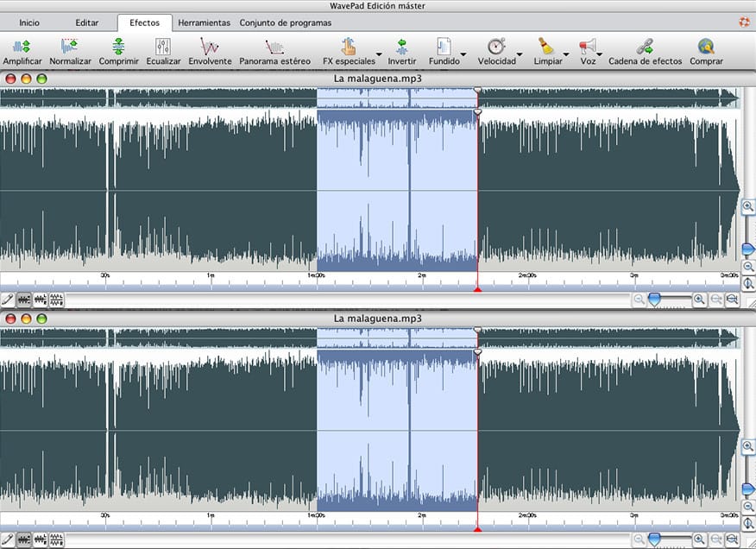The width and height of the screenshot is (756, 549).
Task: Switch to the Editar tab
Action: point(87,22)
